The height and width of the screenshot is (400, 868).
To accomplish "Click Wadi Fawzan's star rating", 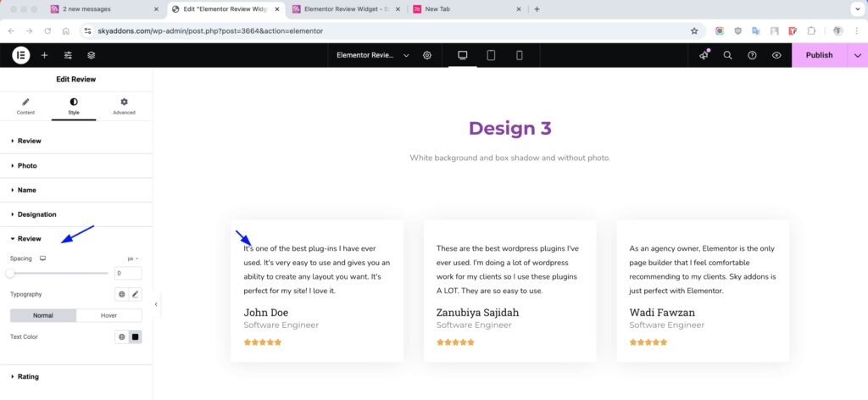I will pyautogui.click(x=648, y=342).
